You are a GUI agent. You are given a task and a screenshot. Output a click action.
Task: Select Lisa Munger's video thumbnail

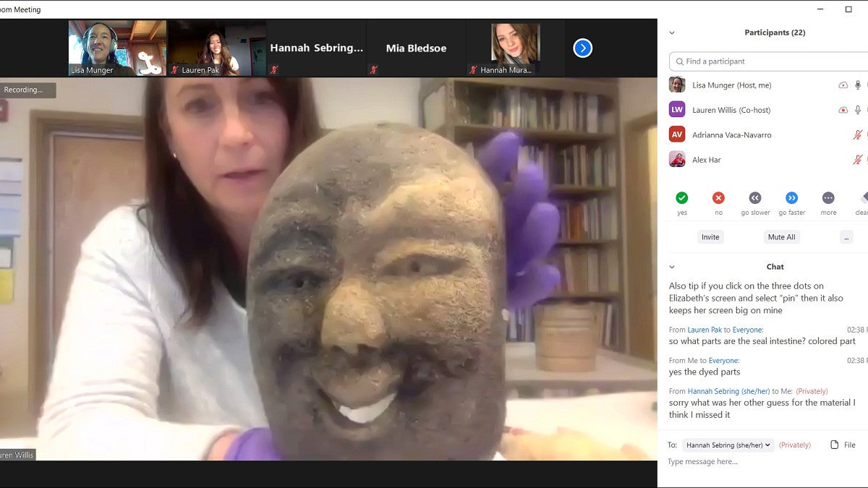coord(118,48)
